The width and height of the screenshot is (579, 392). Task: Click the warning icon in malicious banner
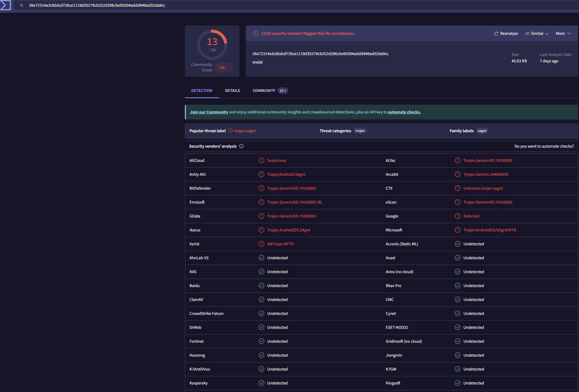pos(255,34)
